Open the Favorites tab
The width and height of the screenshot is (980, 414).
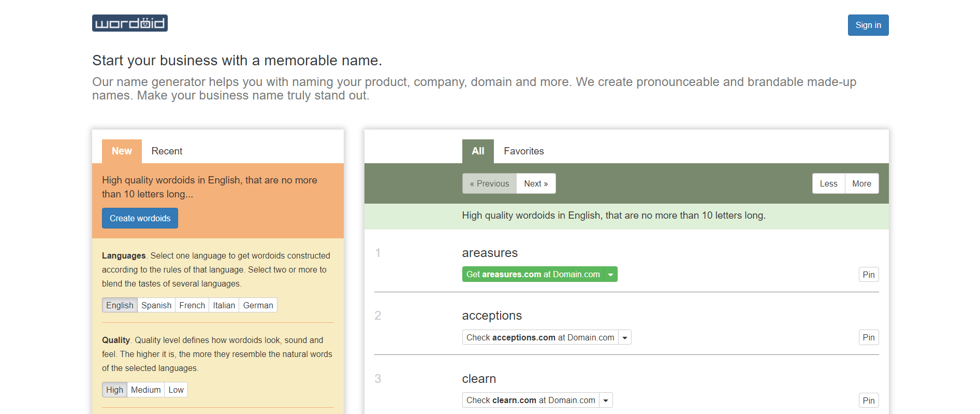[523, 151]
